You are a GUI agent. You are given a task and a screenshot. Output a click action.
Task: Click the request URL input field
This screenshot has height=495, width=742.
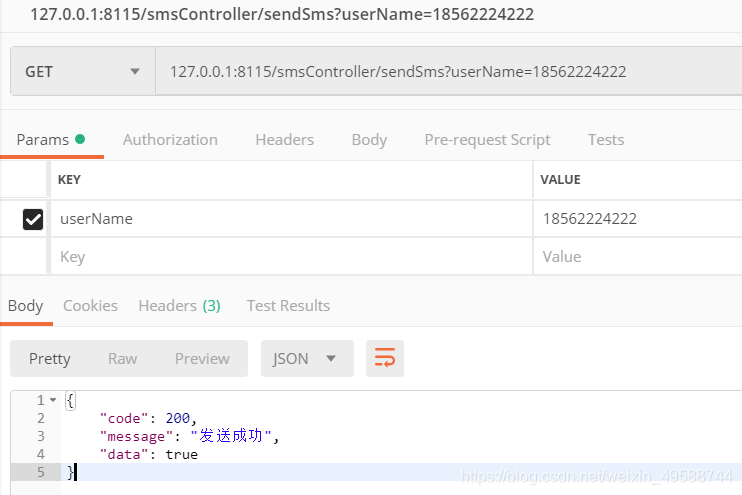(x=449, y=71)
